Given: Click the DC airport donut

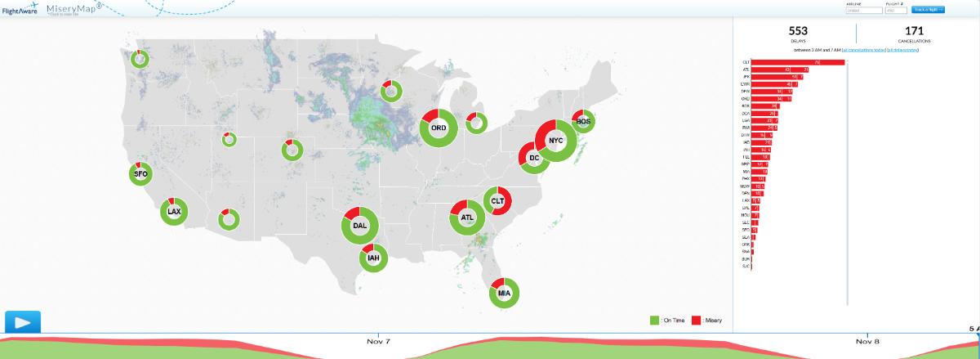Looking at the screenshot, I should point(534,157).
